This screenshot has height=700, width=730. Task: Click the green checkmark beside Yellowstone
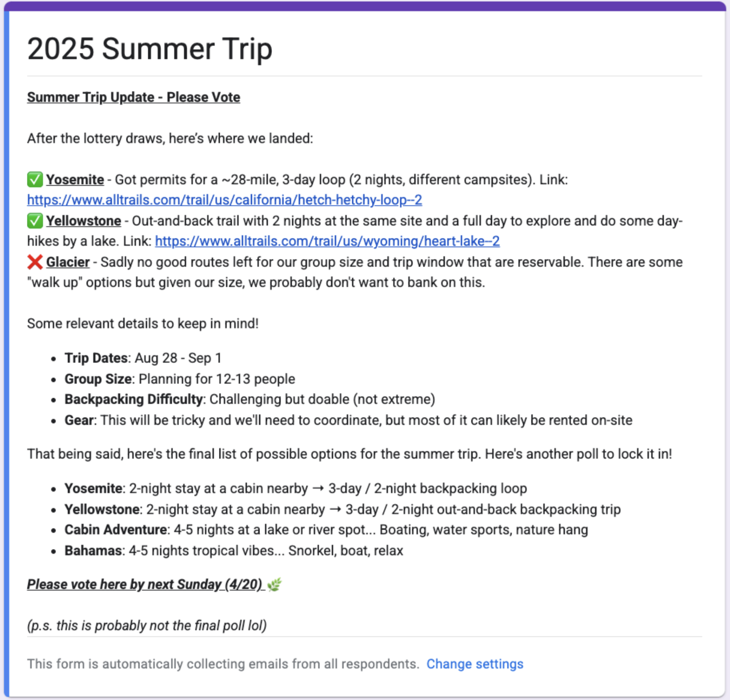click(x=35, y=221)
